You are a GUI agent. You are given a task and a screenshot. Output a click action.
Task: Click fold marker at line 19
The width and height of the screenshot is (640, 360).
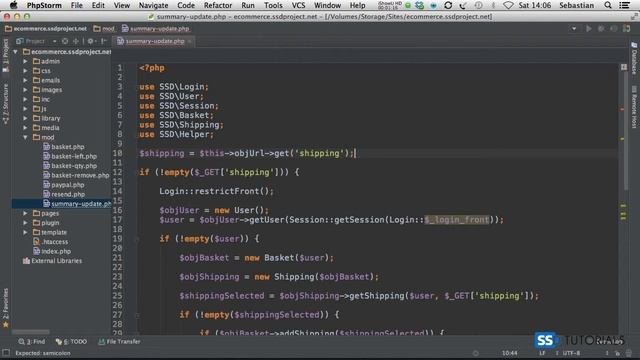137,239
